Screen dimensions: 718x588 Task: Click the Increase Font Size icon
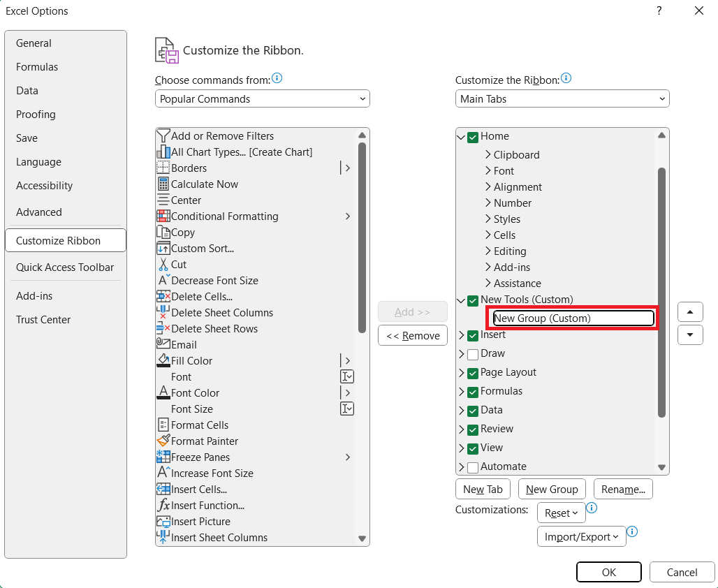pos(163,473)
